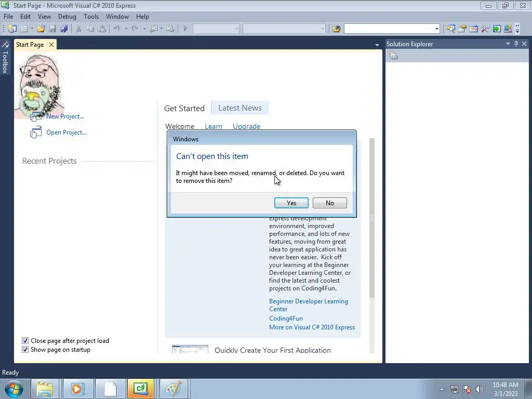
Task: Open the Solution Platforms combo box
Action: tap(284, 29)
